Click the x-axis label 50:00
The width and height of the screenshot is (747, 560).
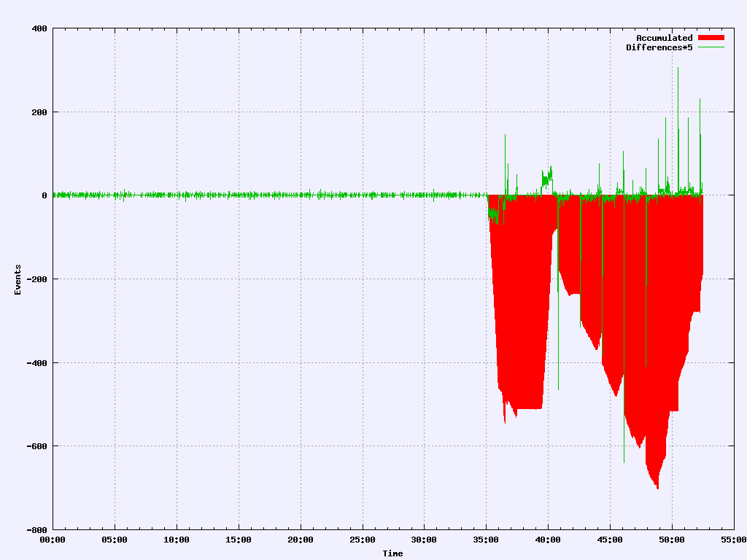coord(672,540)
